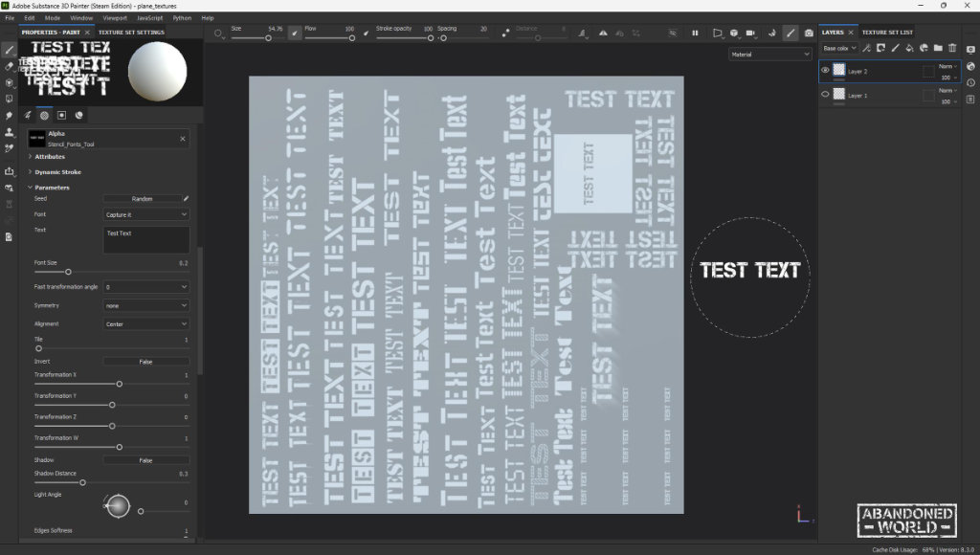Screen dimensions: 980x555
Task: Open the Viewport menu
Action: coord(115,18)
